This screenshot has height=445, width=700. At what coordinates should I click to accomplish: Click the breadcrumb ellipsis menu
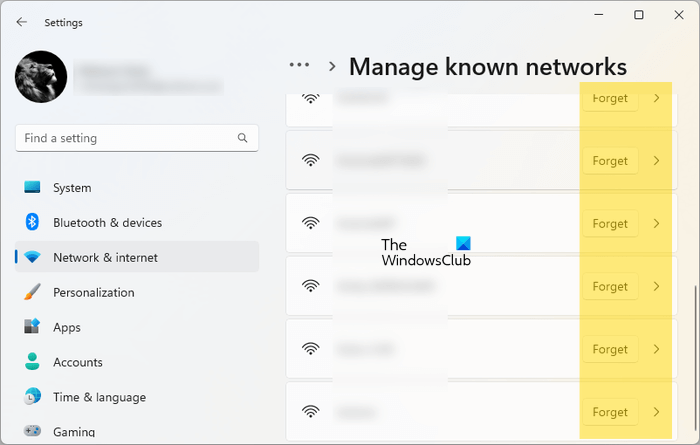point(299,66)
